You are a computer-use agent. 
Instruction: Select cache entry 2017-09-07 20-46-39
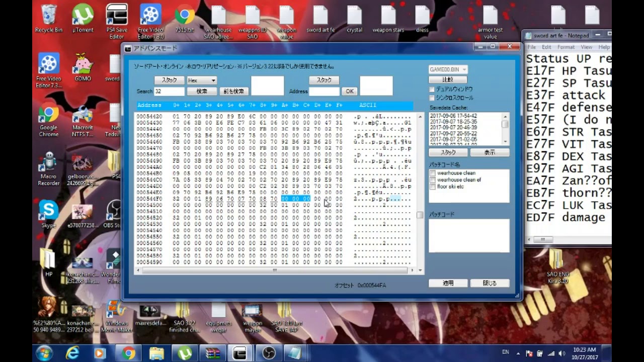pos(453,128)
